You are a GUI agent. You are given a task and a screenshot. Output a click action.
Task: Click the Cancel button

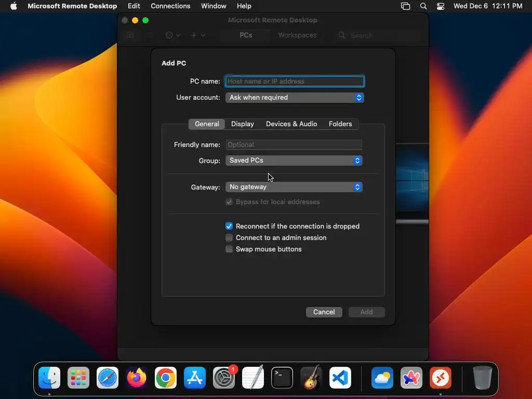point(324,312)
